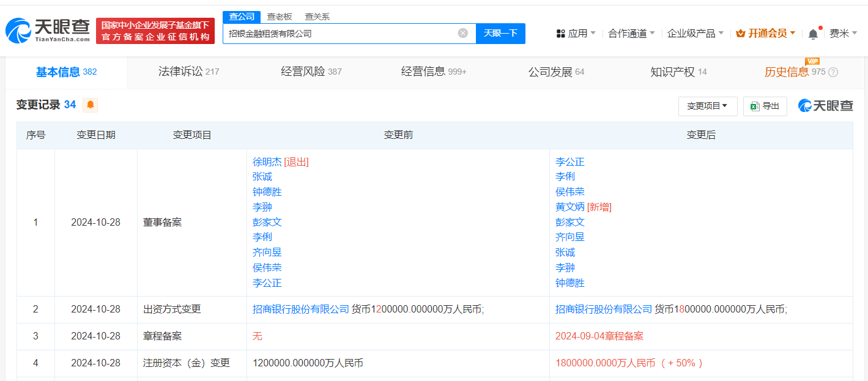Open the 费米 user account menu
Screen dimensions: 868x381
pos(844,34)
